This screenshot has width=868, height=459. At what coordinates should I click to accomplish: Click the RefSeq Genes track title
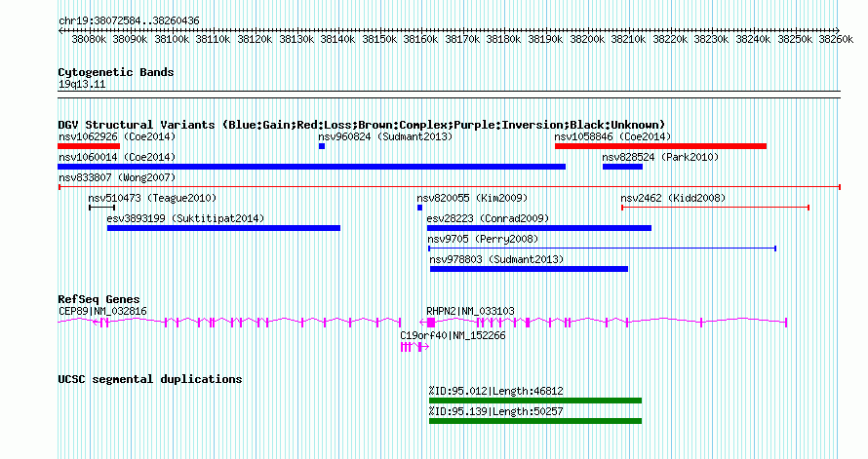click(x=99, y=299)
